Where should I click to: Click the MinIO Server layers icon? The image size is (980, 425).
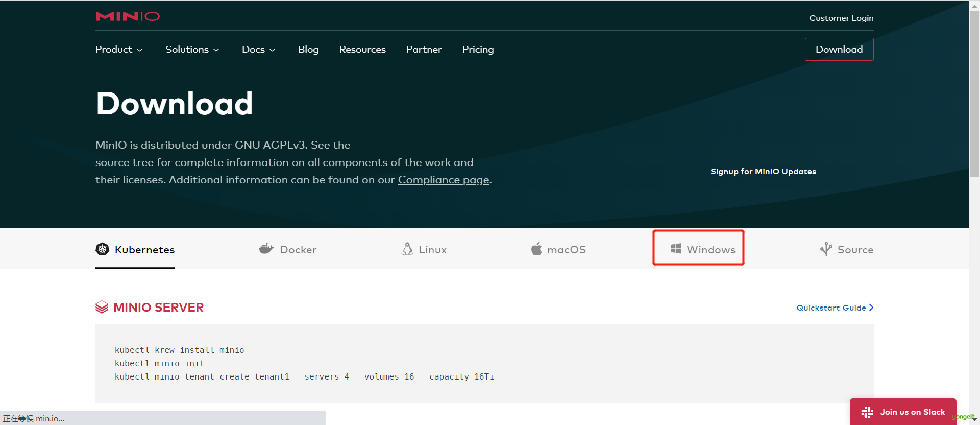(x=102, y=307)
